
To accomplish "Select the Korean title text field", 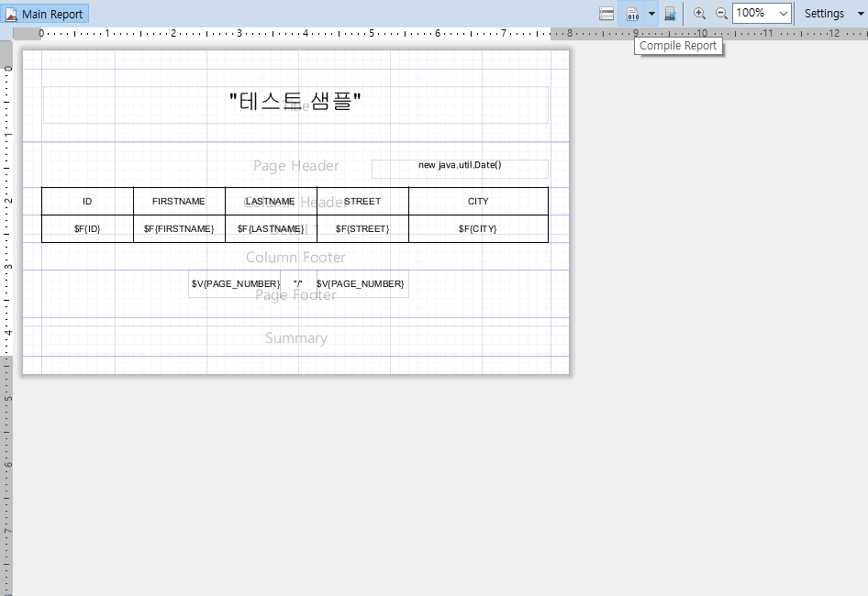I will click(295, 105).
